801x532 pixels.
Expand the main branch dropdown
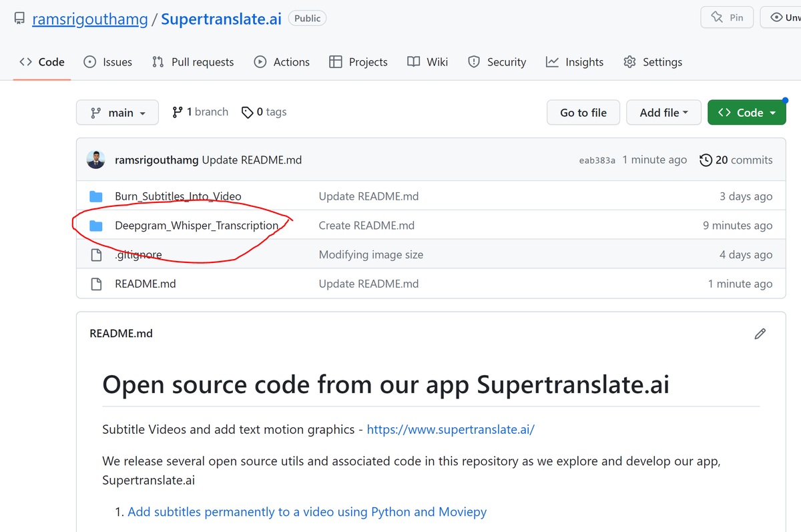(x=117, y=113)
